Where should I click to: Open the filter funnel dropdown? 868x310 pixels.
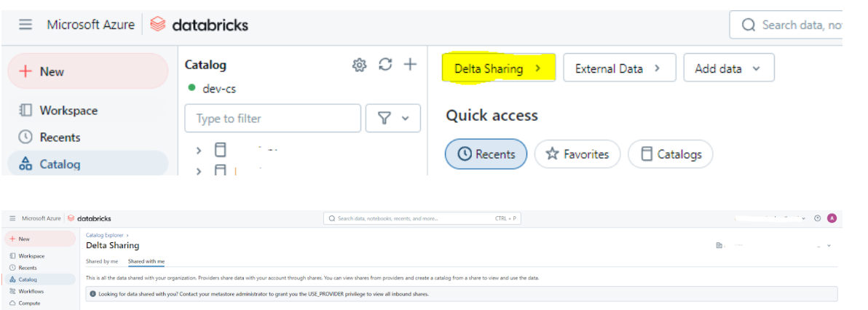pos(393,118)
